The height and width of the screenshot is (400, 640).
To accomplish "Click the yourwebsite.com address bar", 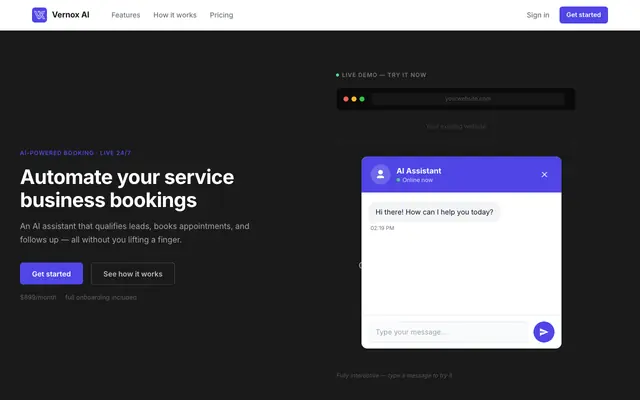I will pyautogui.click(x=468, y=99).
